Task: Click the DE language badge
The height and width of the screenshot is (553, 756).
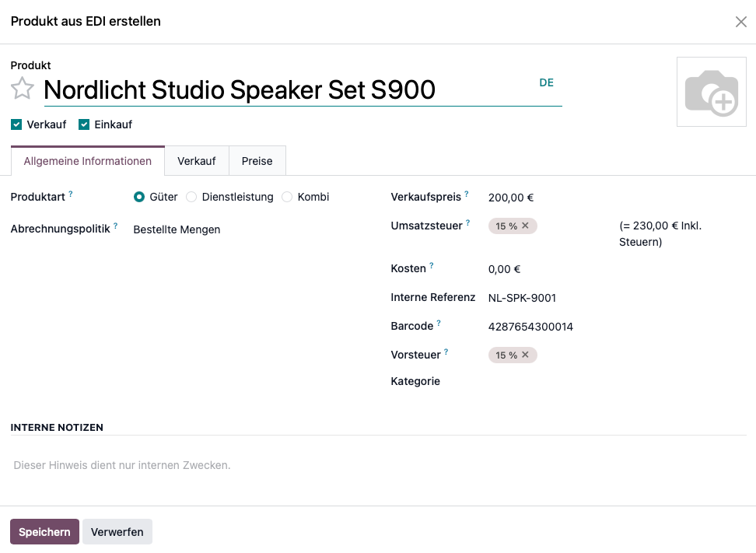Action: pyautogui.click(x=547, y=82)
